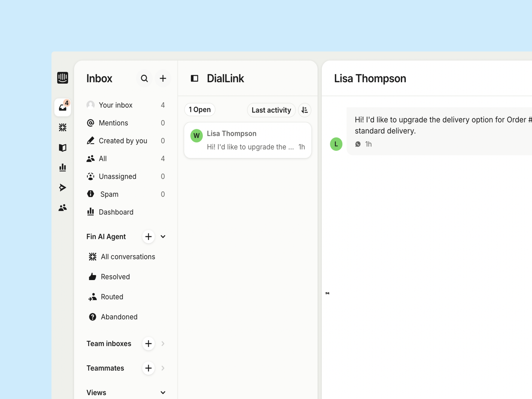This screenshot has width=532, height=399.
Task: Expand the Teammates section
Action: [163, 368]
